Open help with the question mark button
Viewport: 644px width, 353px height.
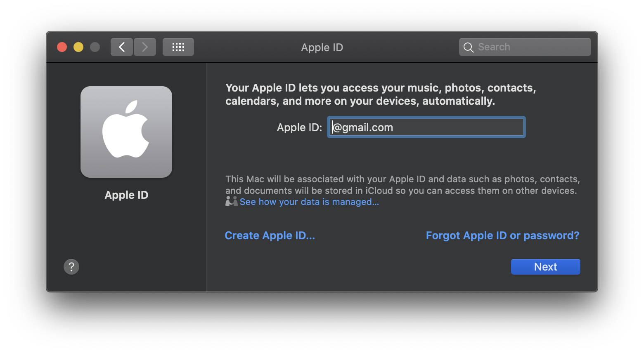71,267
